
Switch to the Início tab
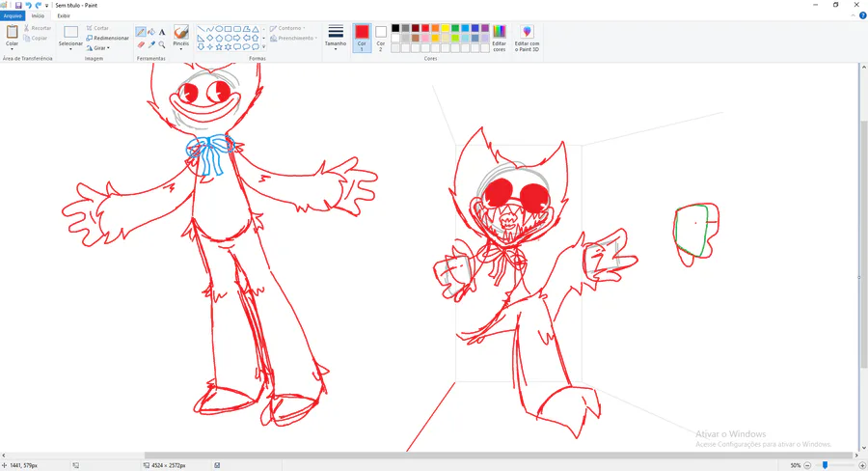click(x=38, y=15)
